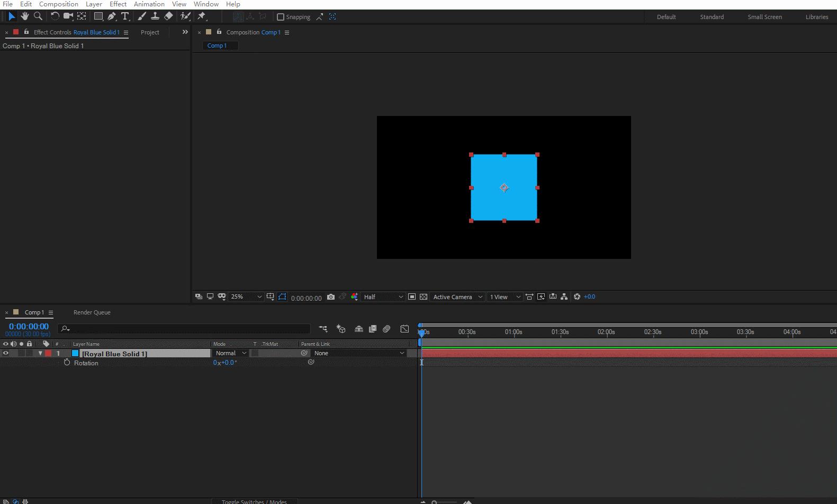The height and width of the screenshot is (504, 837).
Task: Switch to Small Screen workspace
Action: (x=764, y=17)
